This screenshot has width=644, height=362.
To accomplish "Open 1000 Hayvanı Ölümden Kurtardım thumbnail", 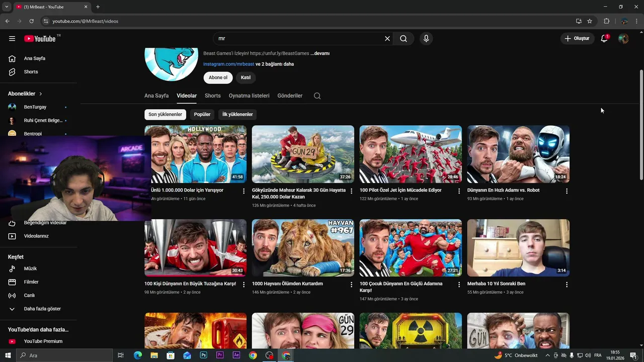I will point(303,248).
